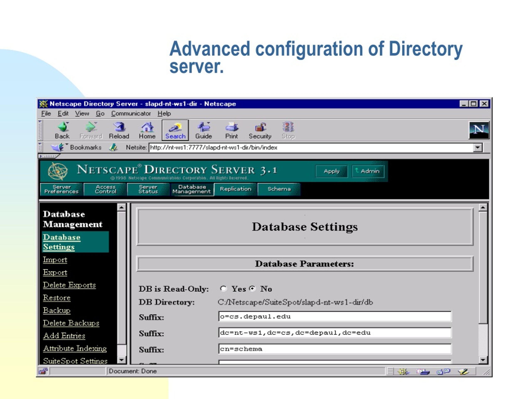The height and width of the screenshot is (399, 532).
Task: Click the component bar grip handle
Action: point(390,372)
